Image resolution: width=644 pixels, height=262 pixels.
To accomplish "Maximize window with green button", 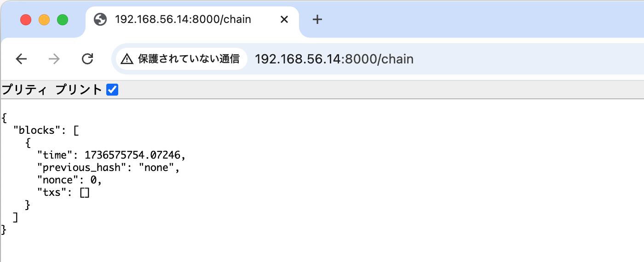I will [63, 20].
